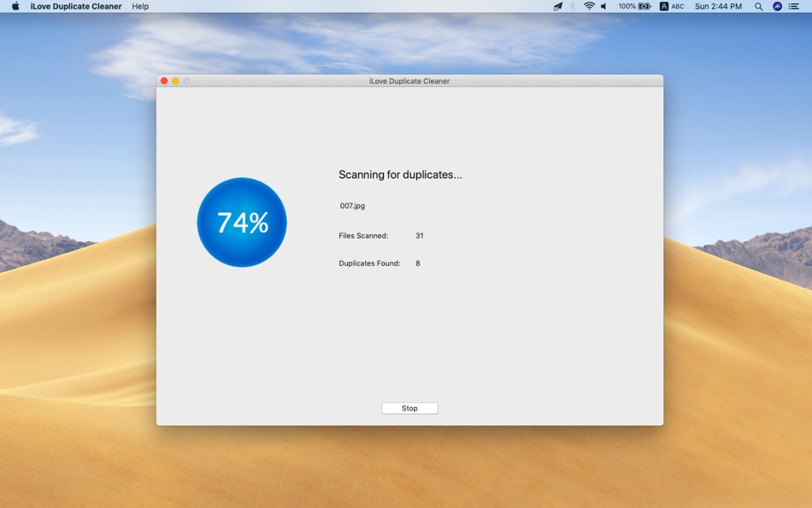Open Spotlight search magnifier
This screenshot has height=508, width=812.
pyautogui.click(x=759, y=6)
